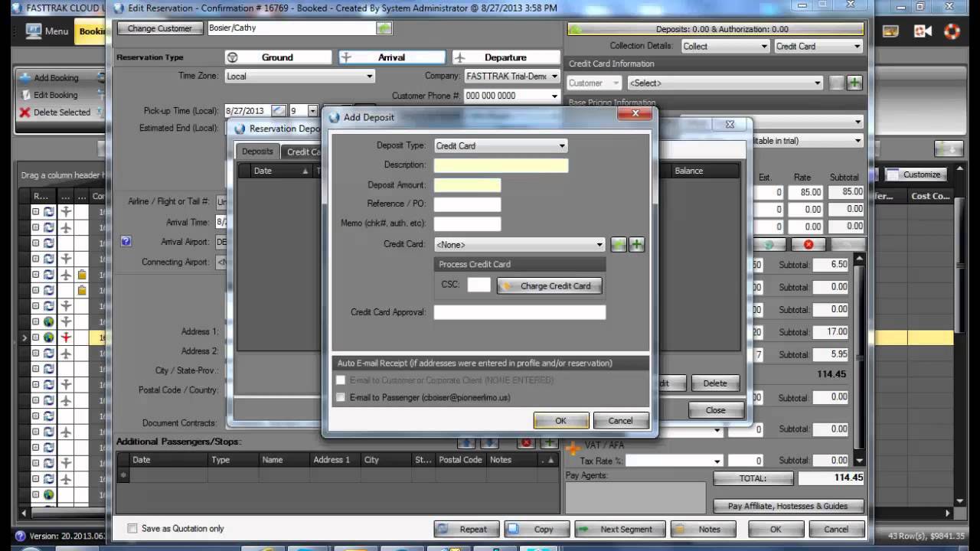
Task: Open the Company FASTTRAK Trial-Demo dropdown
Action: [x=512, y=76]
